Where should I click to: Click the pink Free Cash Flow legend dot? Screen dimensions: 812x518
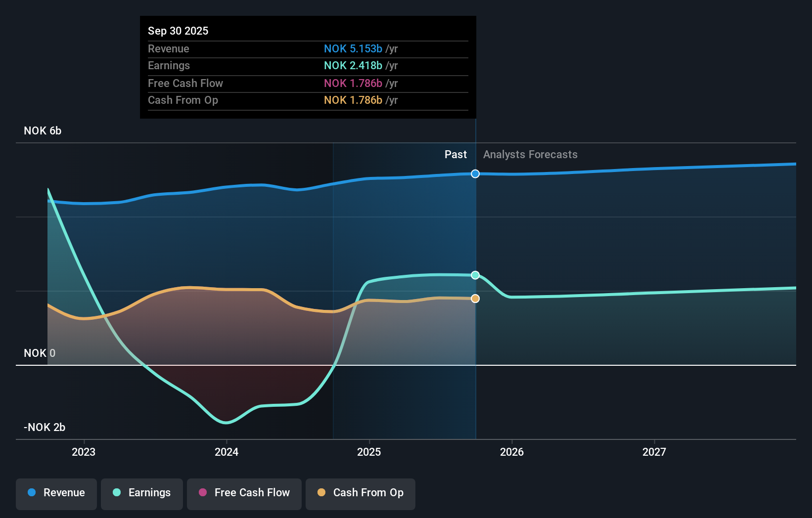(x=202, y=493)
